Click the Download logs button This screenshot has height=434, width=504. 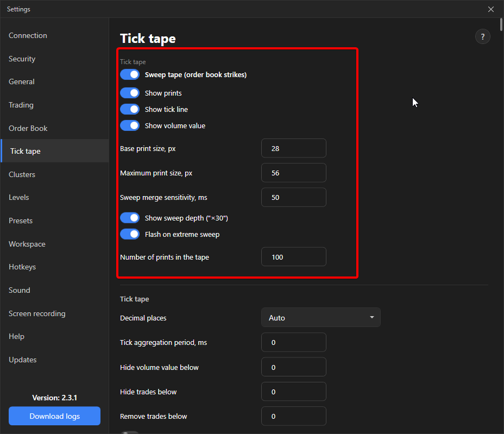[x=55, y=416]
